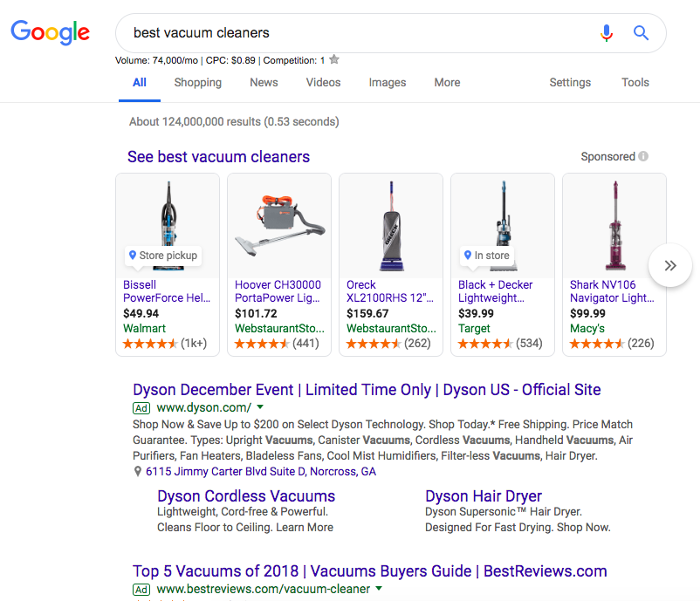Switch to the Videos tab
This screenshot has width=700, height=601.
tap(323, 83)
